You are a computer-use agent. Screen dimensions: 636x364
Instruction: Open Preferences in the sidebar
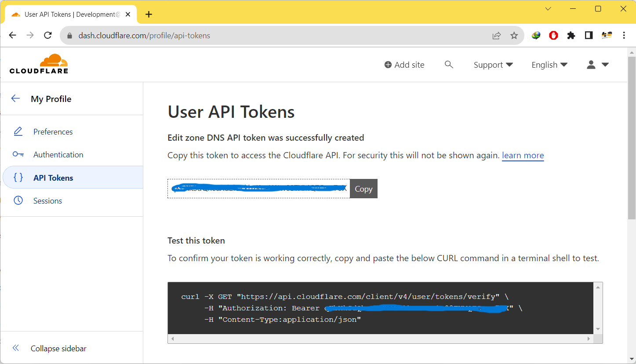pyautogui.click(x=53, y=132)
